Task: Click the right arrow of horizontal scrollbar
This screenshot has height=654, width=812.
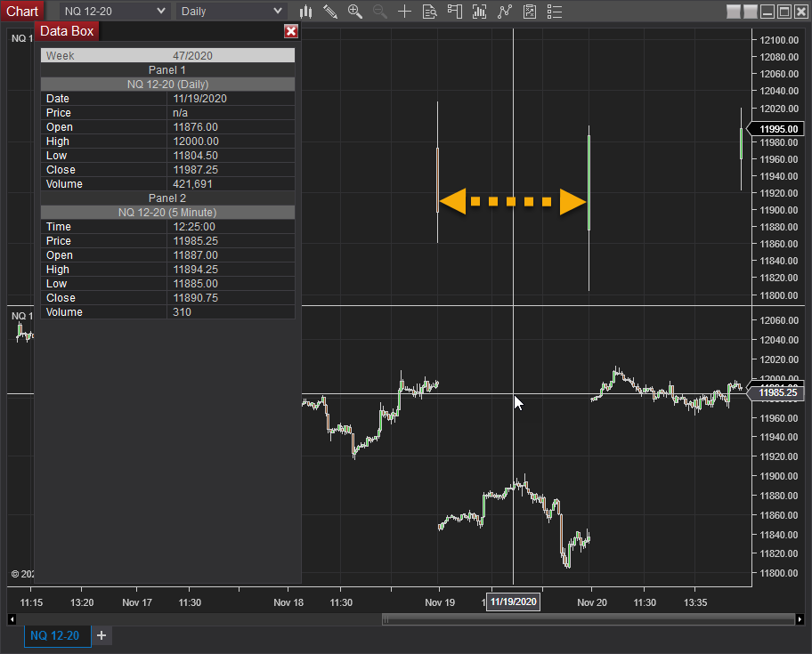Action: pos(800,618)
